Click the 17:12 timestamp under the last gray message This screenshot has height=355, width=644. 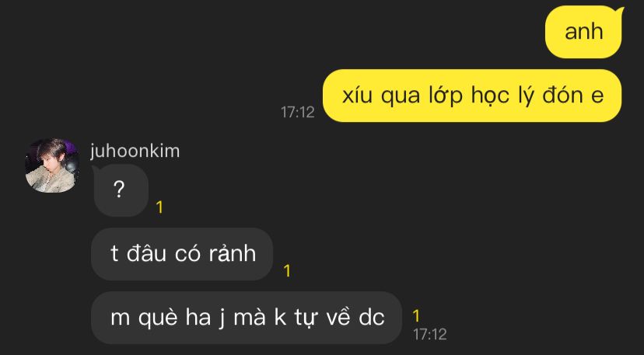(x=430, y=335)
